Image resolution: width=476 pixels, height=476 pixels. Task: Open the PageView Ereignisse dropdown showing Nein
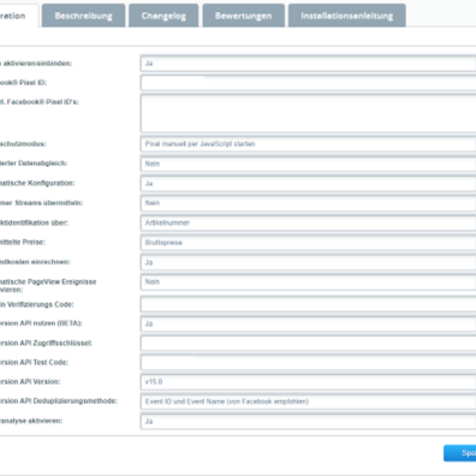[308, 282]
